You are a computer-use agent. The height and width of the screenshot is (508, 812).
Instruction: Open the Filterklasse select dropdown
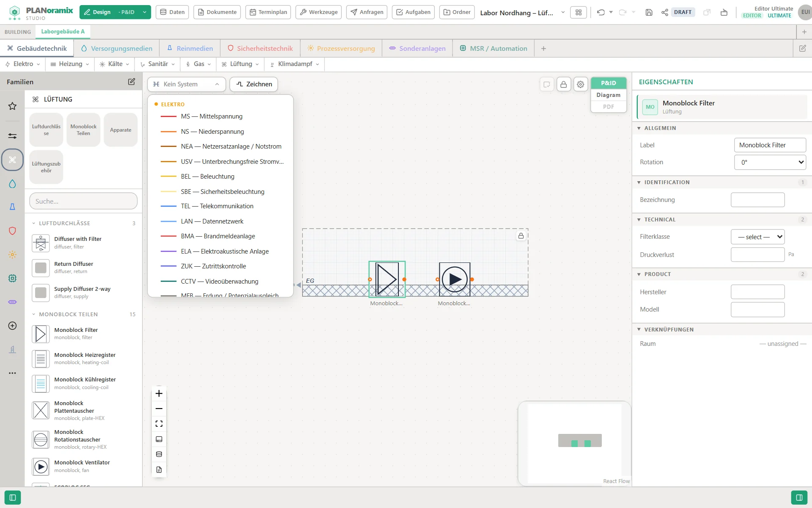pyautogui.click(x=757, y=237)
